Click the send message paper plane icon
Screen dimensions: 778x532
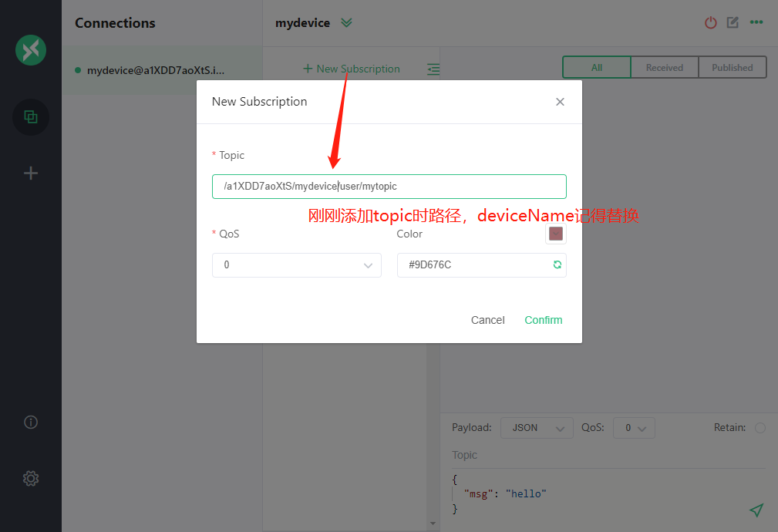756,510
